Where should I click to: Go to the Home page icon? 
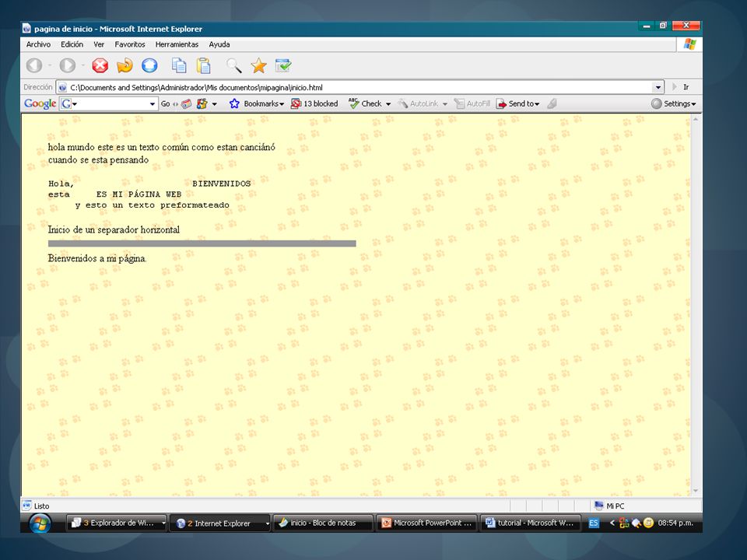[x=149, y=65]
